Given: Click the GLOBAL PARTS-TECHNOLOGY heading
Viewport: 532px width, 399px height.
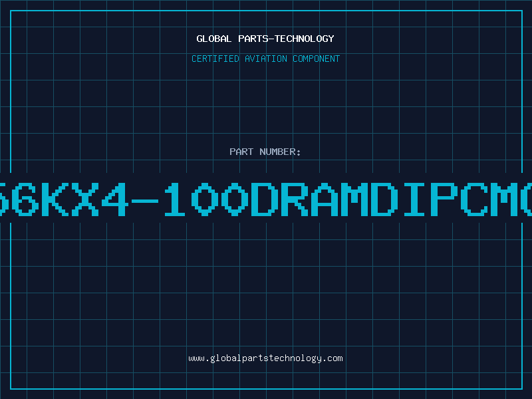Looking at the screenshot, I should (265, 39).
